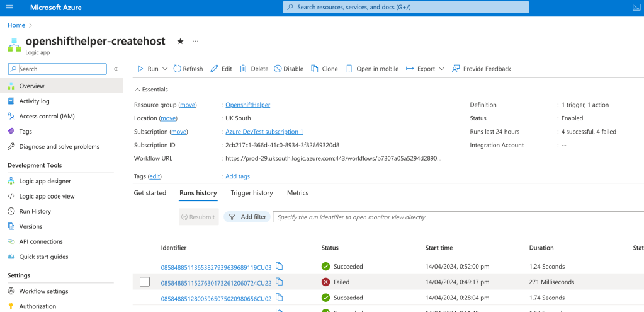Viewport: 644px width, 312px height.
Task: Open the OpenshiftHelper resource group link
Action: (248, 105)
